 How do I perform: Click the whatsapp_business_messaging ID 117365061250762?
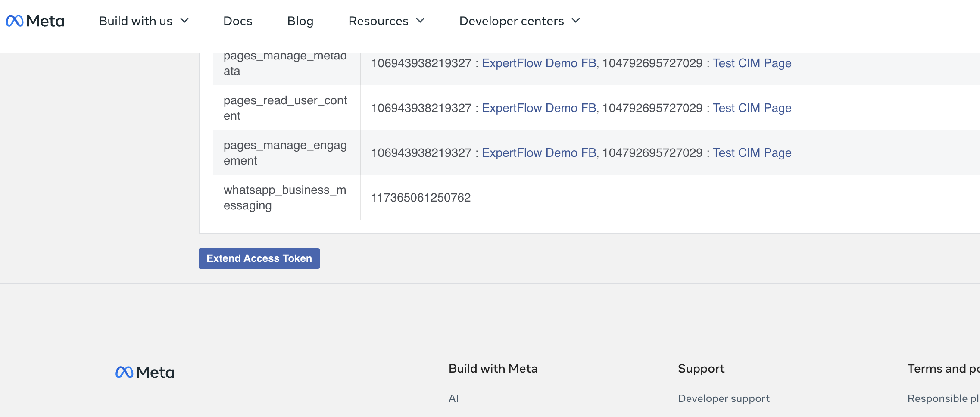[421, 197]
